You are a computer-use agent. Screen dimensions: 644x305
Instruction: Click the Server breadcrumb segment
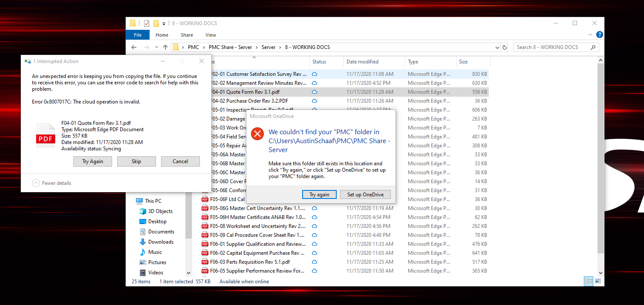(269, 47)
